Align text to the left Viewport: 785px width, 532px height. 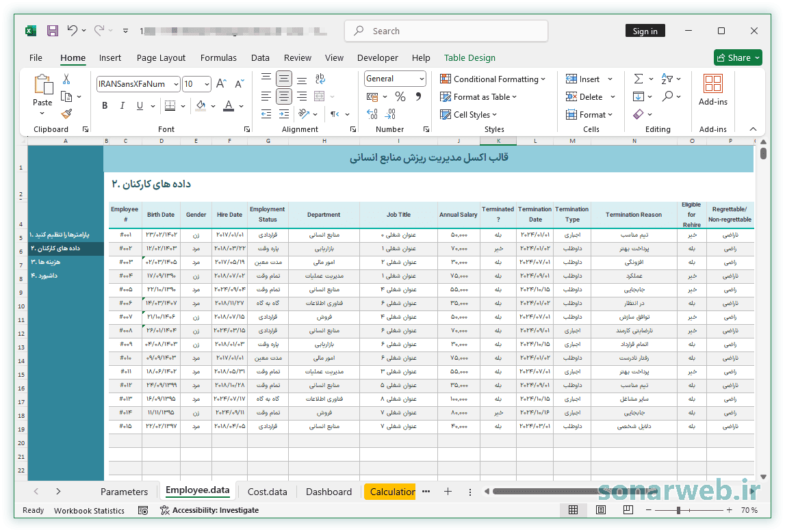coord(266,96)
